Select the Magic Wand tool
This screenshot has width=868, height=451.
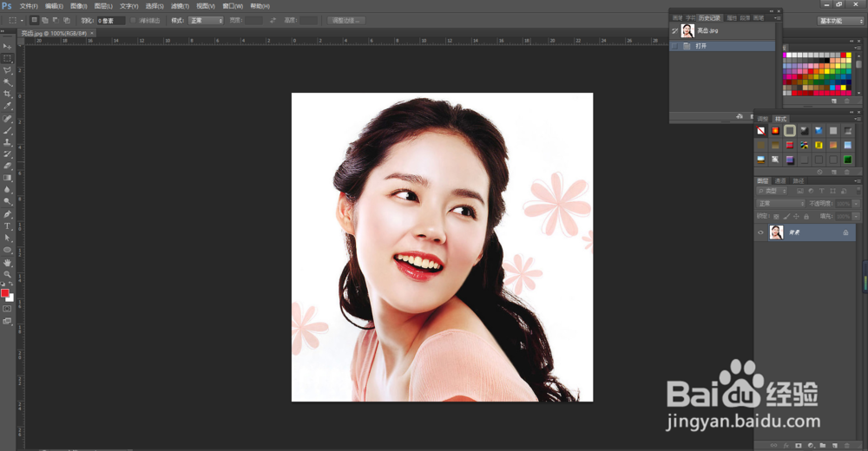tap(7, 82)
